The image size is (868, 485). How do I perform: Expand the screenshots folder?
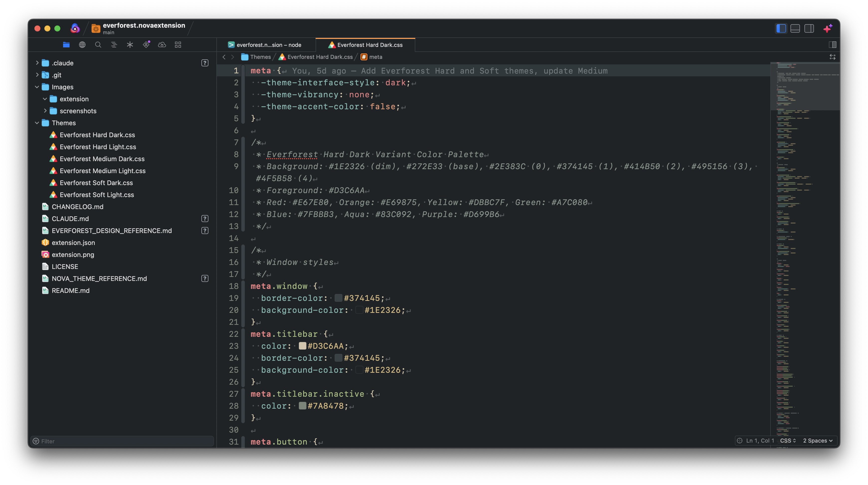click(x=45, y=111)
